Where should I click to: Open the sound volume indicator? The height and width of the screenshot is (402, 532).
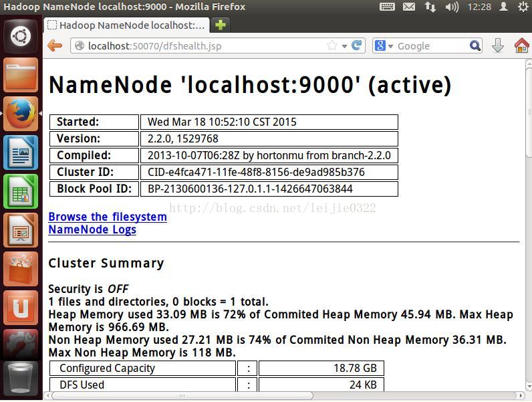point(452,7)
